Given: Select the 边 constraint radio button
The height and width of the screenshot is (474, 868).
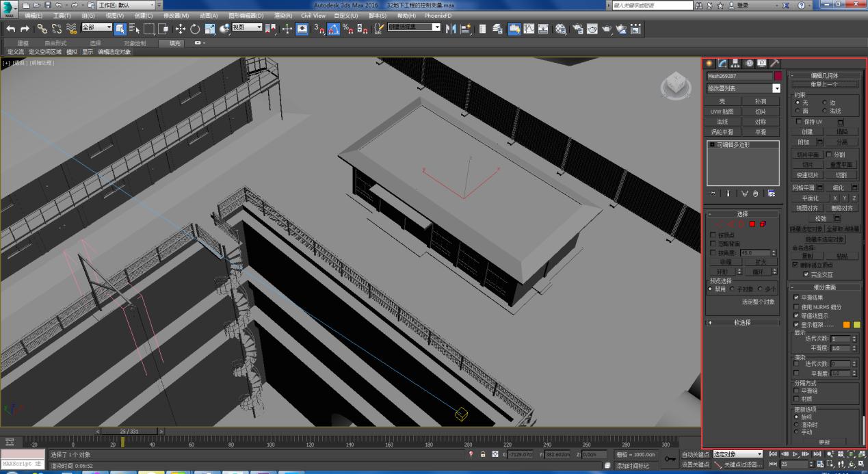Looking at the screenshot, I should pos(824,103).
